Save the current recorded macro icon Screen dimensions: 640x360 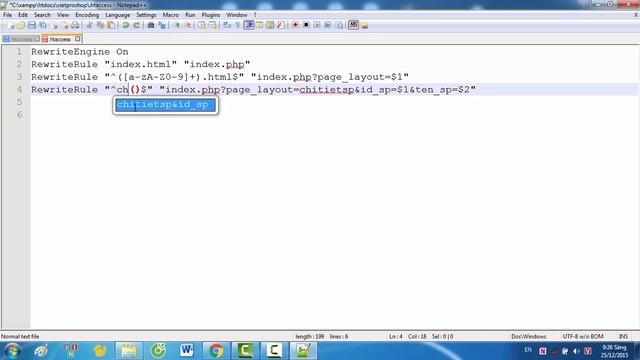click(x=339, y=25)
